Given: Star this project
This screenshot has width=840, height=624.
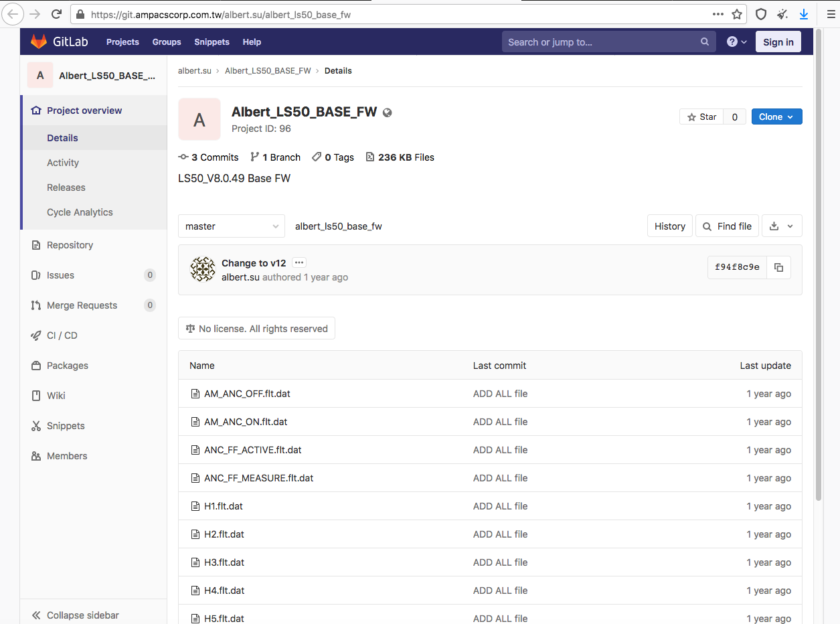Looking at the screenshot, I should [x=701, y=116].
